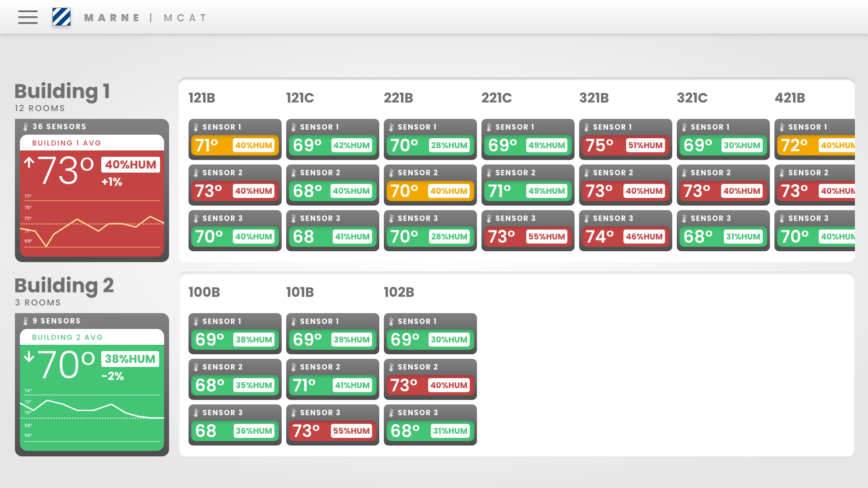Viewport: 868px width, 488px height.
Task: Click thermometer icon on 121B Sensor 1
Action: 196,127
